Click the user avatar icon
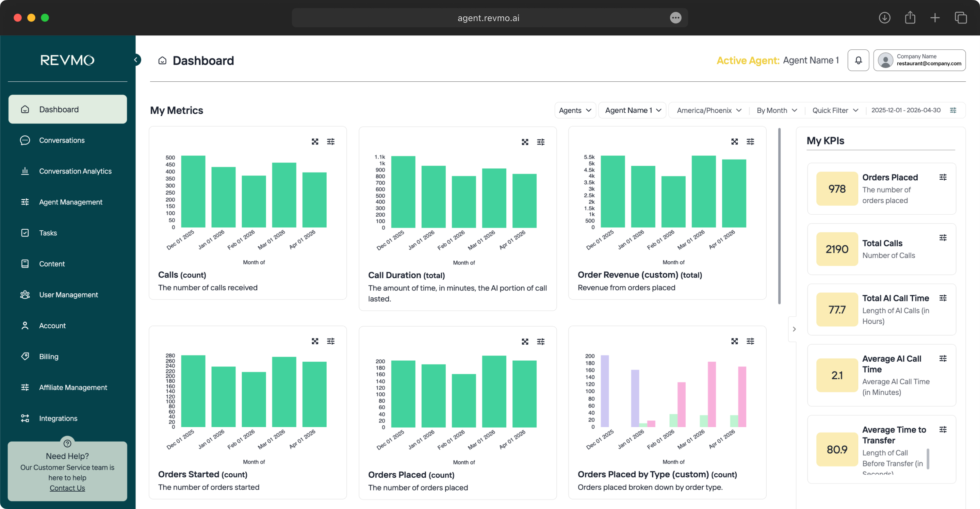This screenshot has width=980, height=509. [885, 60]
